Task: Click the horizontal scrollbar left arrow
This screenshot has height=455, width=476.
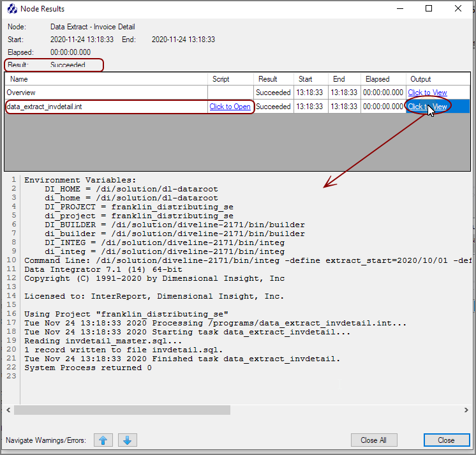Action: point(8,410)
